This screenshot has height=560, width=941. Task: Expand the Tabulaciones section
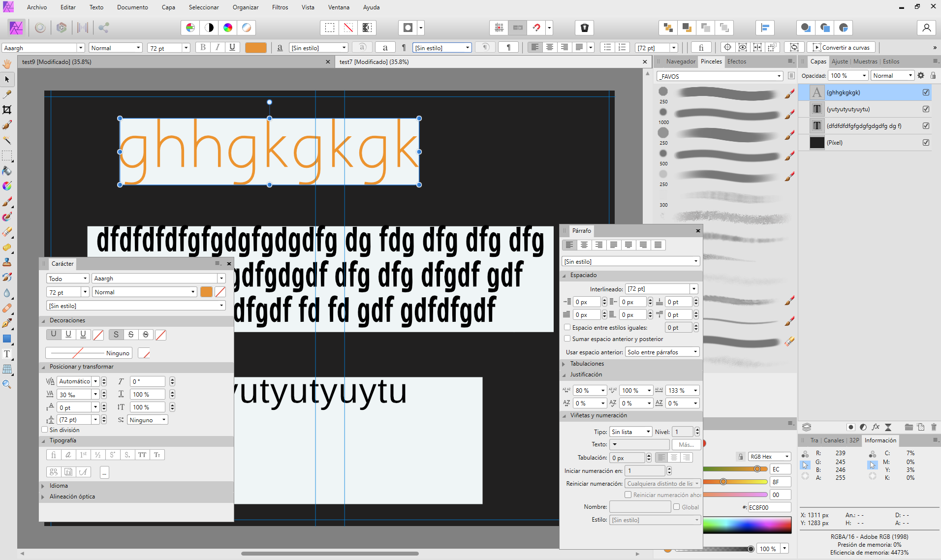tap(564, 364)
